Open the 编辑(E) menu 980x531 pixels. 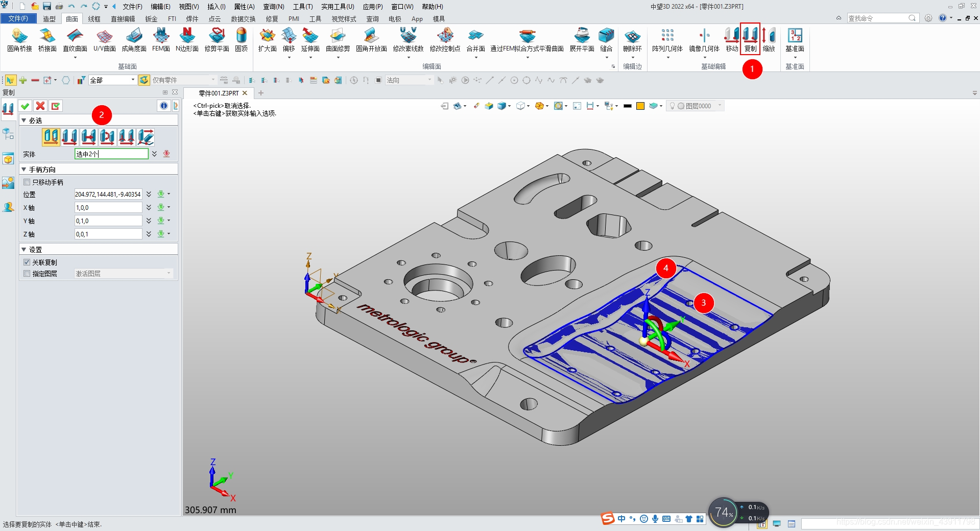click(160, 7)
